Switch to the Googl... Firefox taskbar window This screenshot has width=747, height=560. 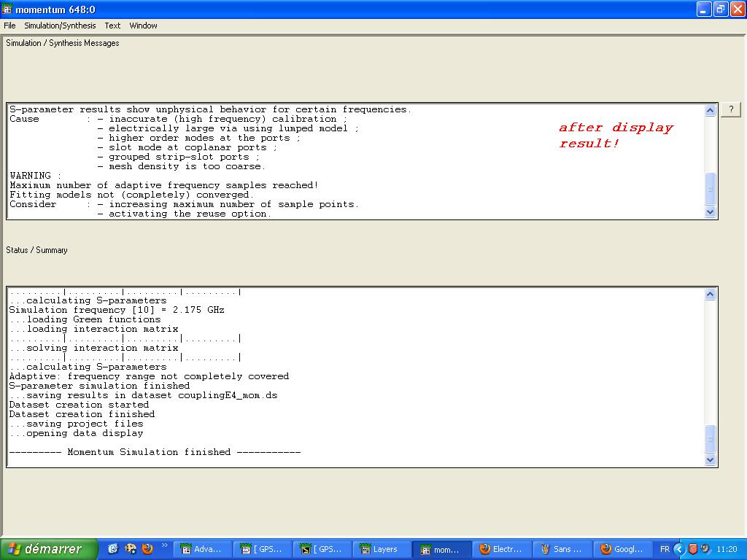pos(622,550)
